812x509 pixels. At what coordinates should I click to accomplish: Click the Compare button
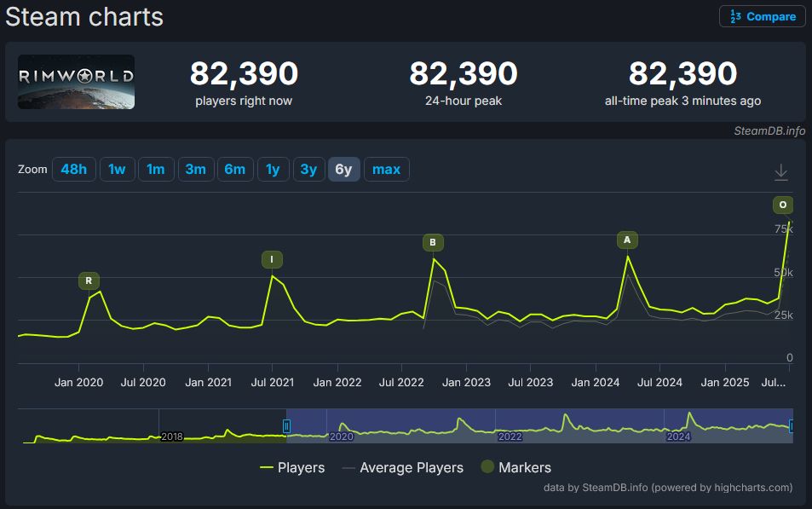[762, 16]
